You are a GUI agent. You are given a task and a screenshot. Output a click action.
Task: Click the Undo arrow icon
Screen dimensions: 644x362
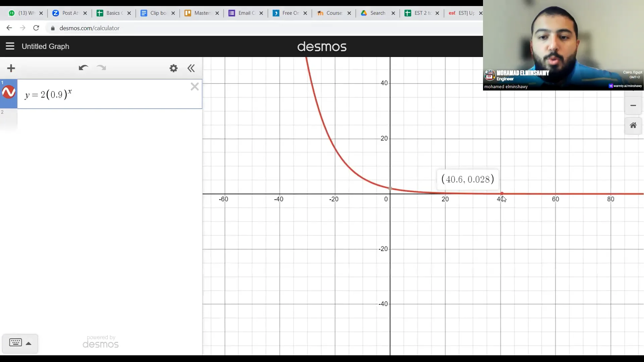click(83, 68)
